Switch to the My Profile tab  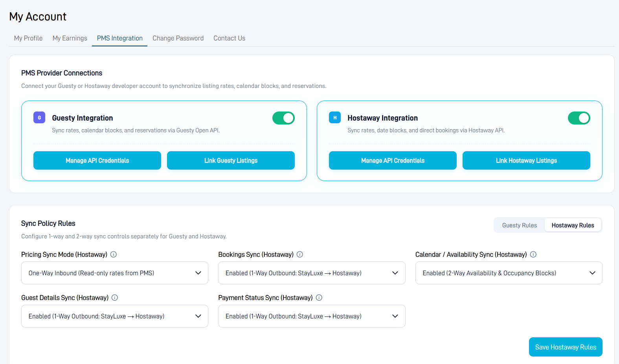[28, 38]
